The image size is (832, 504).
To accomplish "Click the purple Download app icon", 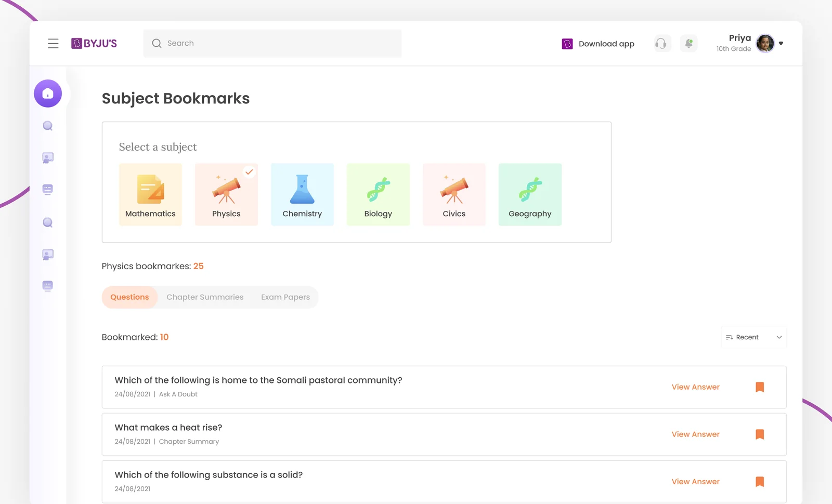I will [x=567, y=44].
